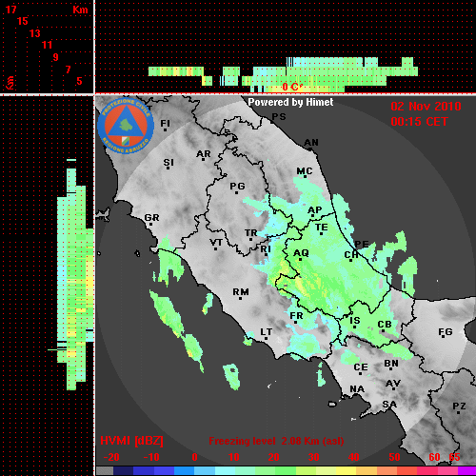Click the BN city label
The width and height of the screenshot is (476, 476).
[x=391, y=364]
